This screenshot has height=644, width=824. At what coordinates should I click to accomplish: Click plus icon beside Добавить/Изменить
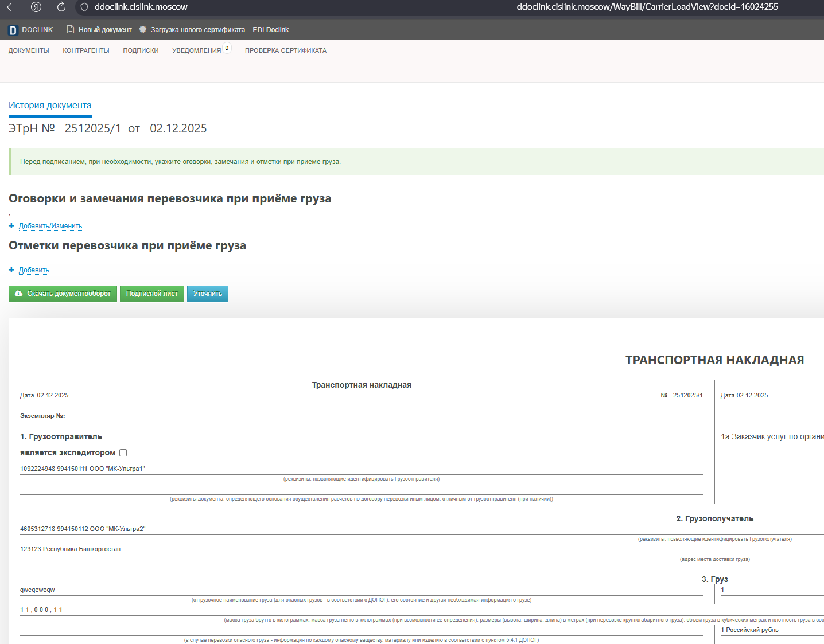[11, 225]
